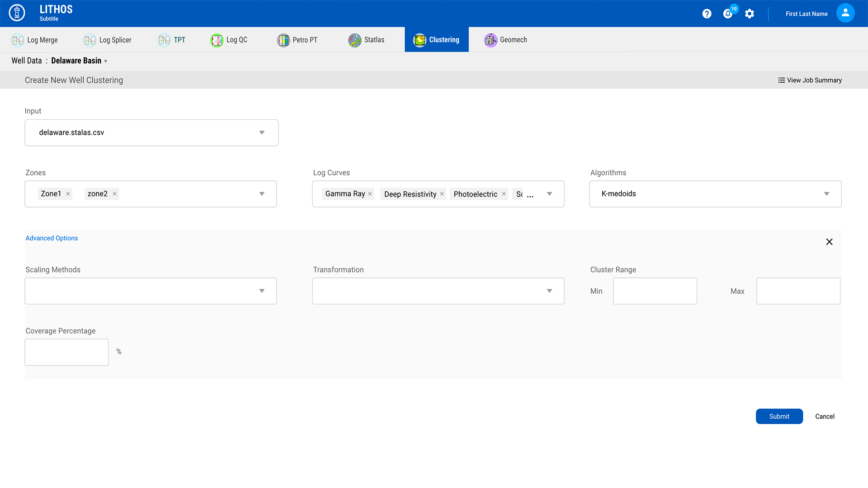The width and height of the screenshot is (868, 488).
Task: Open notifications bell with badge 10
Action: [x=728, y=14]
